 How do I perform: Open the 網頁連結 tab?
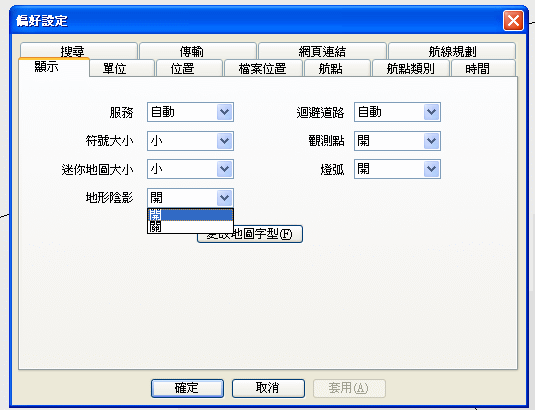pos(322,50)
